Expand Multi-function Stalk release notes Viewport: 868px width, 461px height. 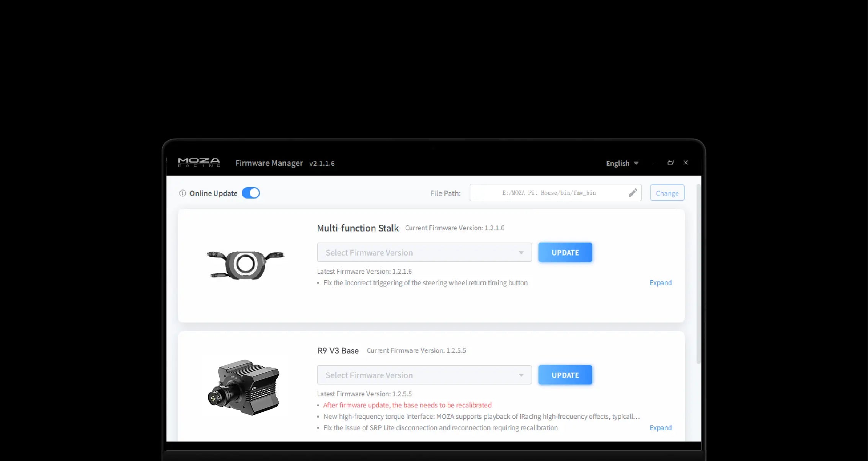[x=661, y=283]
